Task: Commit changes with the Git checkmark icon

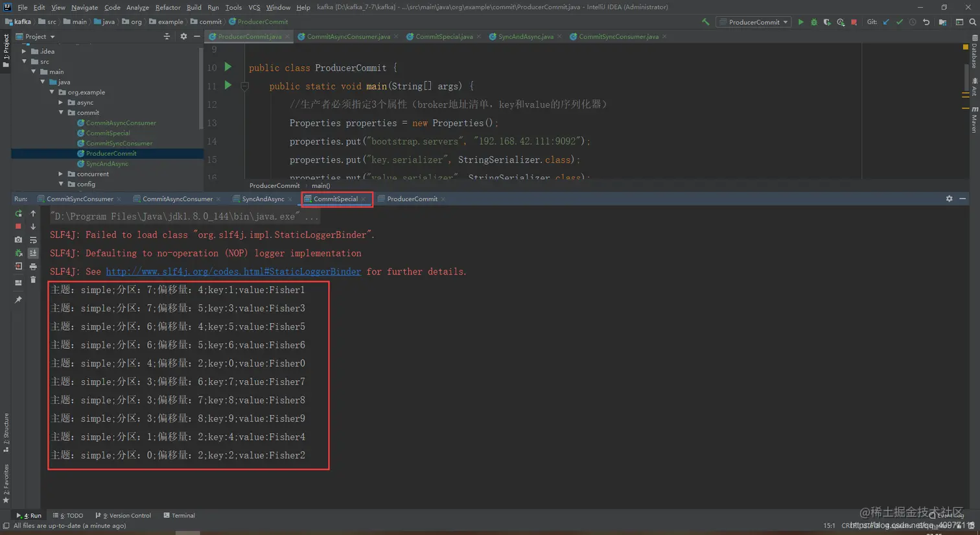Action: point(900,22)
